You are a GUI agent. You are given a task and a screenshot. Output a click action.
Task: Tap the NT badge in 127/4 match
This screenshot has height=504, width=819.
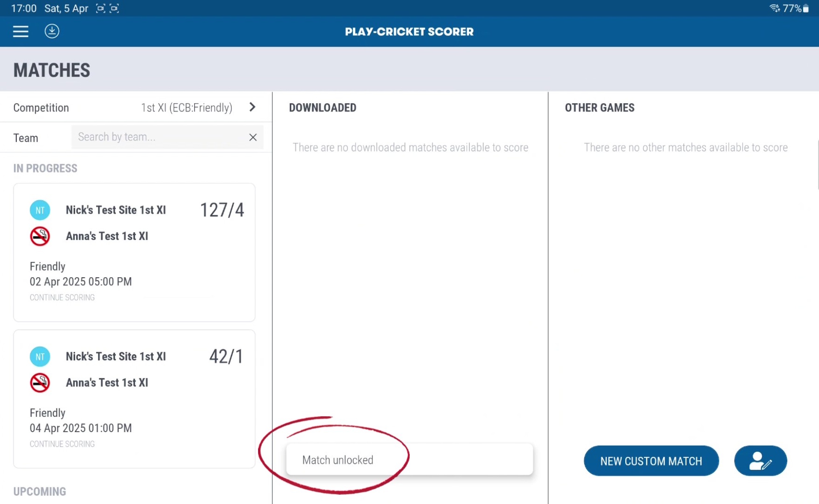coord(40,210)
